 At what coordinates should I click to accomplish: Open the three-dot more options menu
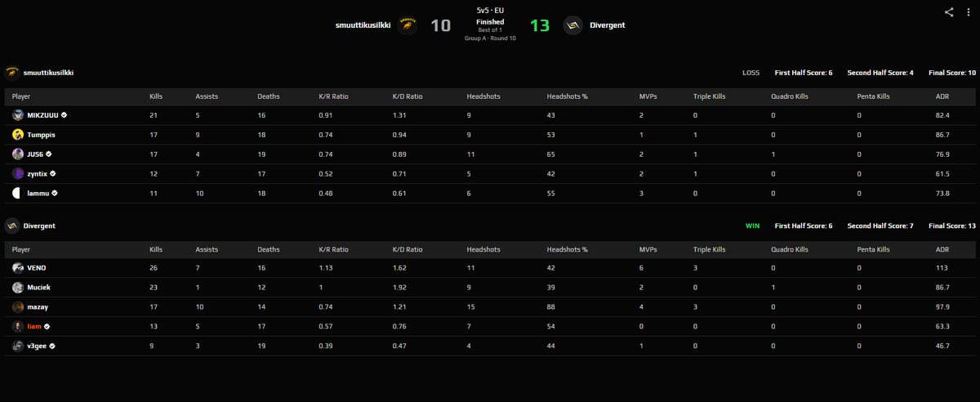pos(967,11)
